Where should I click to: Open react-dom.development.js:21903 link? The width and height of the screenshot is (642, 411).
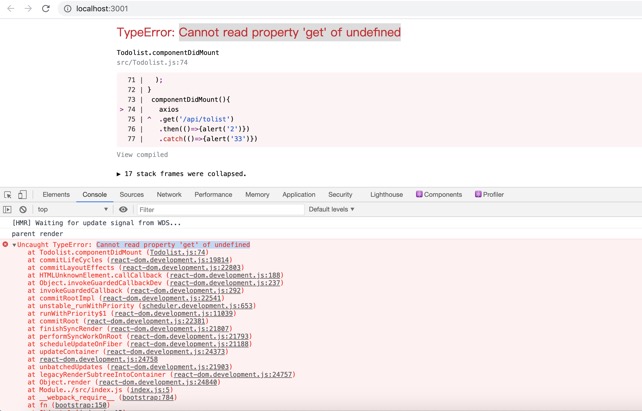click(170, 367)
